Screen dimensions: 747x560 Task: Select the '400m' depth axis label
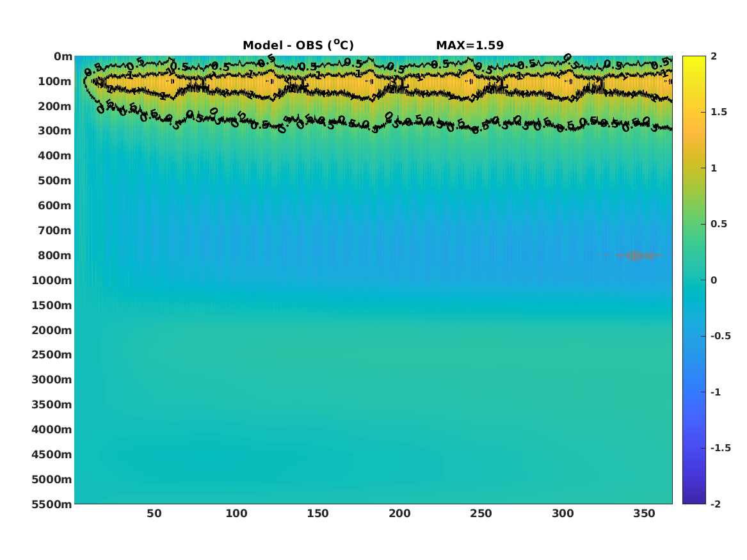tap(55, 156)
